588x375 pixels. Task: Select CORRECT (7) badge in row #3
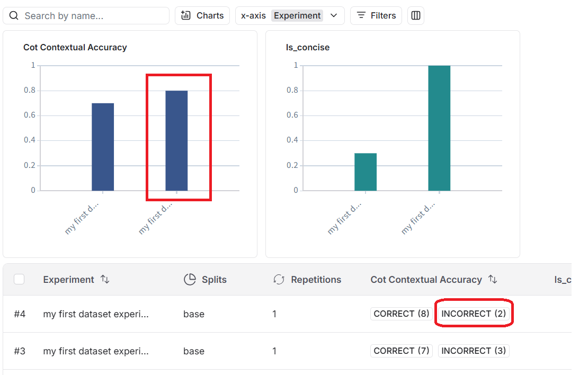point(401,351)
